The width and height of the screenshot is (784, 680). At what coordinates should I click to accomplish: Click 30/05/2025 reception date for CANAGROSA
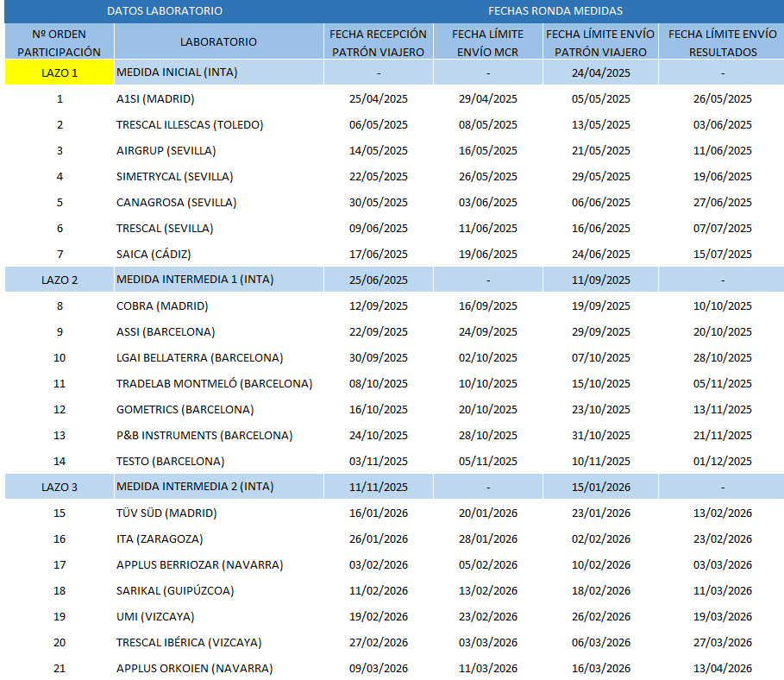(379, 203)
